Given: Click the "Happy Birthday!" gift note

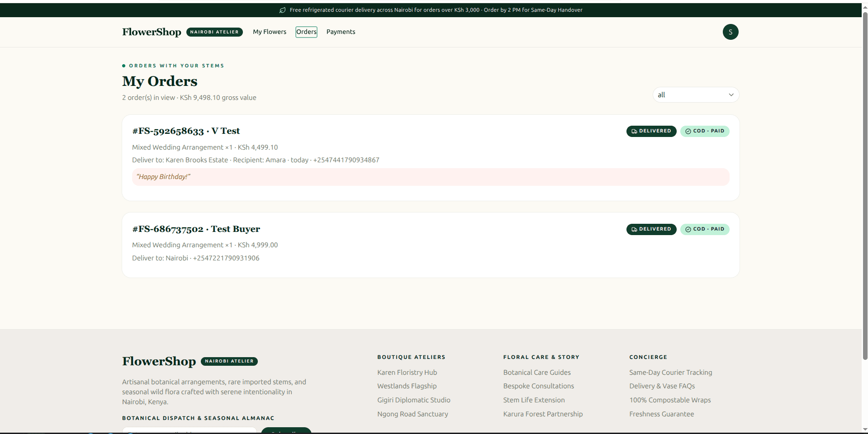Looking at the screenshot, I should coord(431,177).
